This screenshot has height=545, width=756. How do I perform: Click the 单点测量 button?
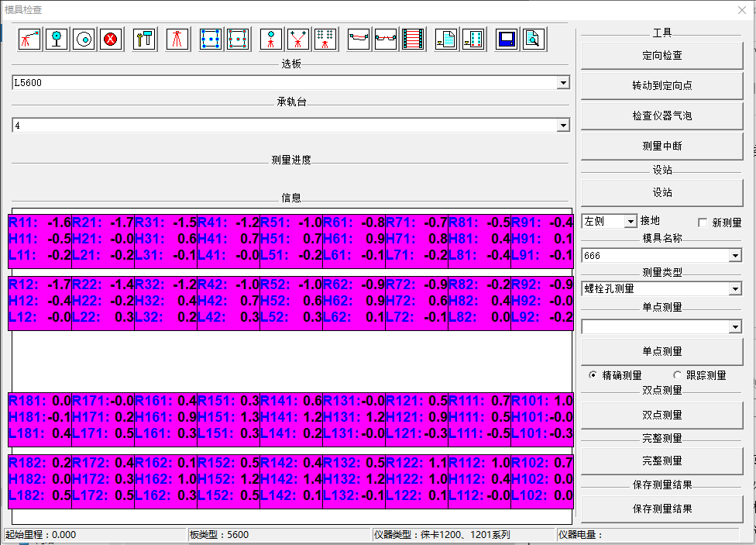click(x=661, y=351)
